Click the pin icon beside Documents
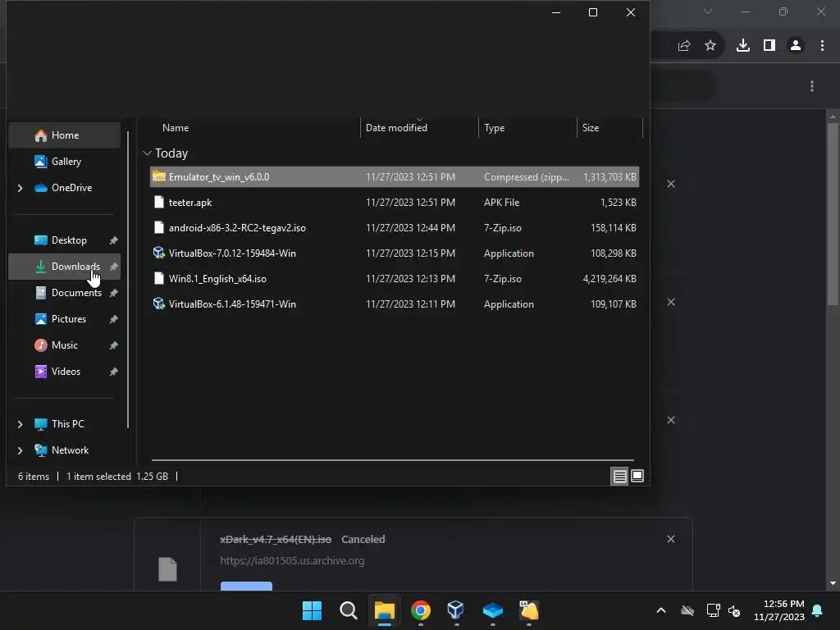This screenshot has height=630, width=840. [113, 293]
